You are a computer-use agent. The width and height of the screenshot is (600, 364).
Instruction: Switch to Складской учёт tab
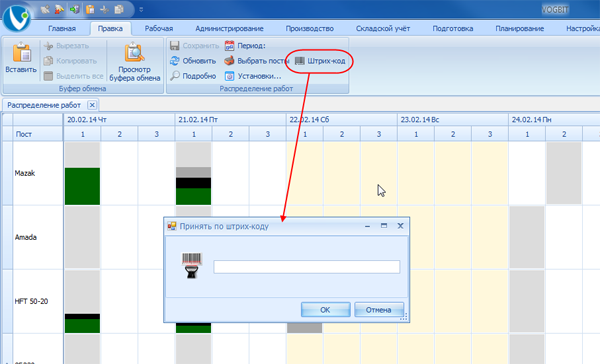pyautogui.click(x=383, y=29)
